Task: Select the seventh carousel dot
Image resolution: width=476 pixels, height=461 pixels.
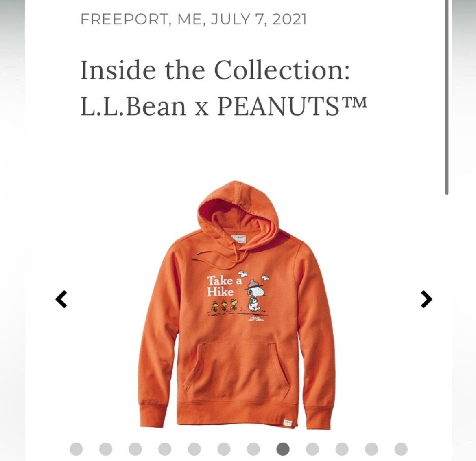Action: point(253,449)
